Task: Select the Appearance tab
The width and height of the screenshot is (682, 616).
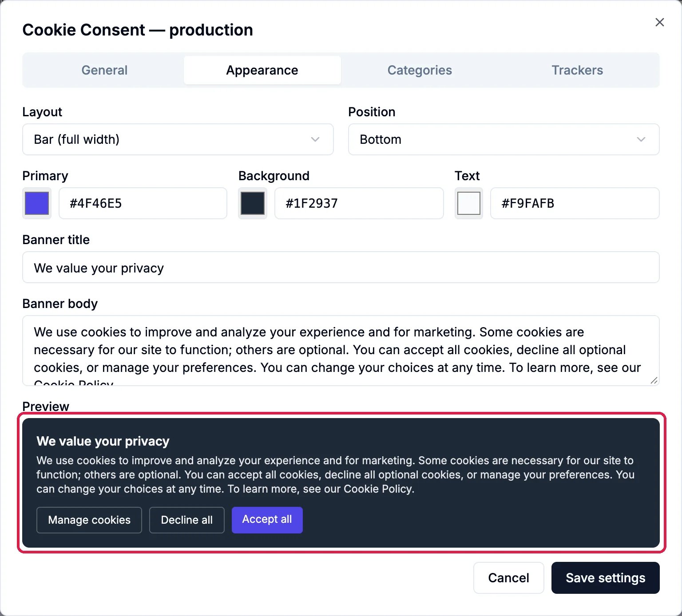Action: 262,70
